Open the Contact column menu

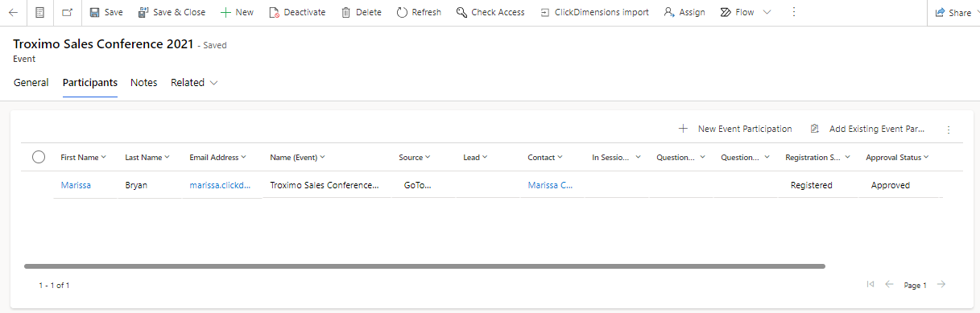pyautogui.click(x=545, y=158)
